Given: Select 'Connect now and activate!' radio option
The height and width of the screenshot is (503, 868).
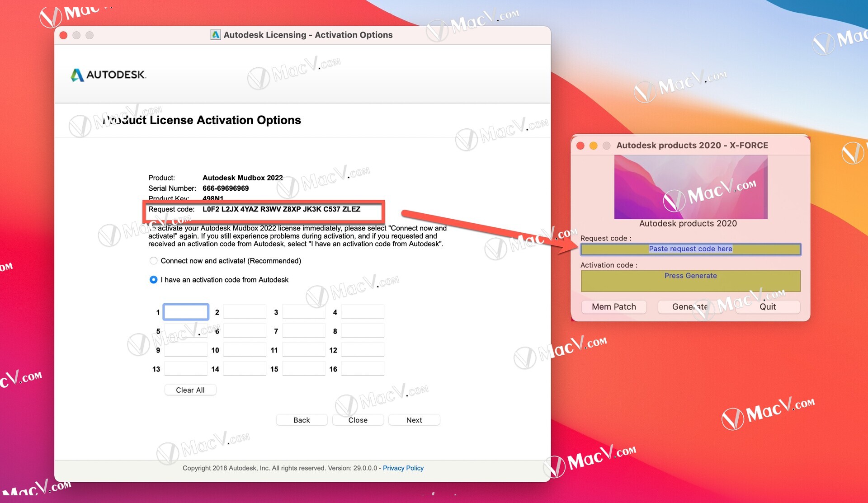Looking at the screenshot, I should tap(154, 261).
